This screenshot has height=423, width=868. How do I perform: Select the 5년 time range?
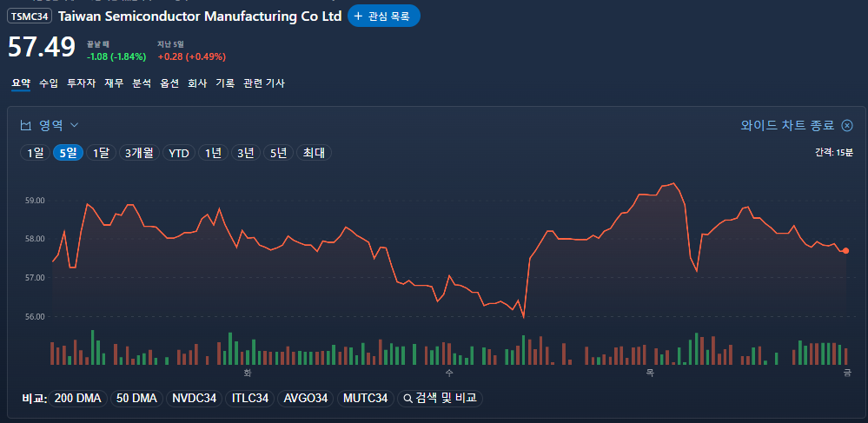click(x=278, y=153)
